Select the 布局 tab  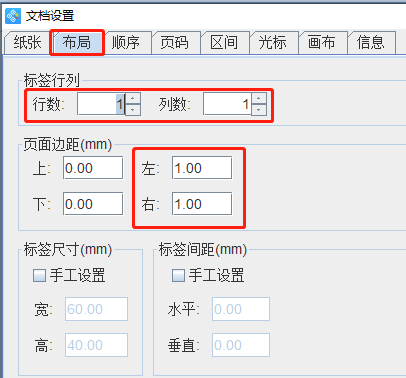[77, 43]
